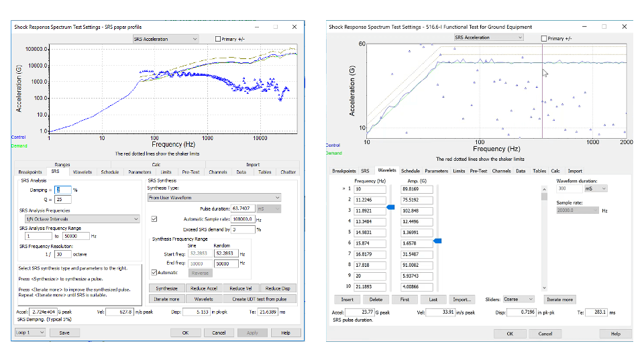This screenshot has height=362, width=644.
Task: Switch to SRS tab in right window
Action: click(365, 171)
